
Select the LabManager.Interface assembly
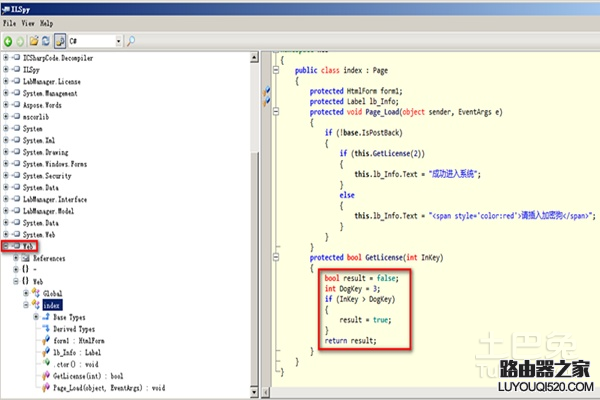click(55, 199)
